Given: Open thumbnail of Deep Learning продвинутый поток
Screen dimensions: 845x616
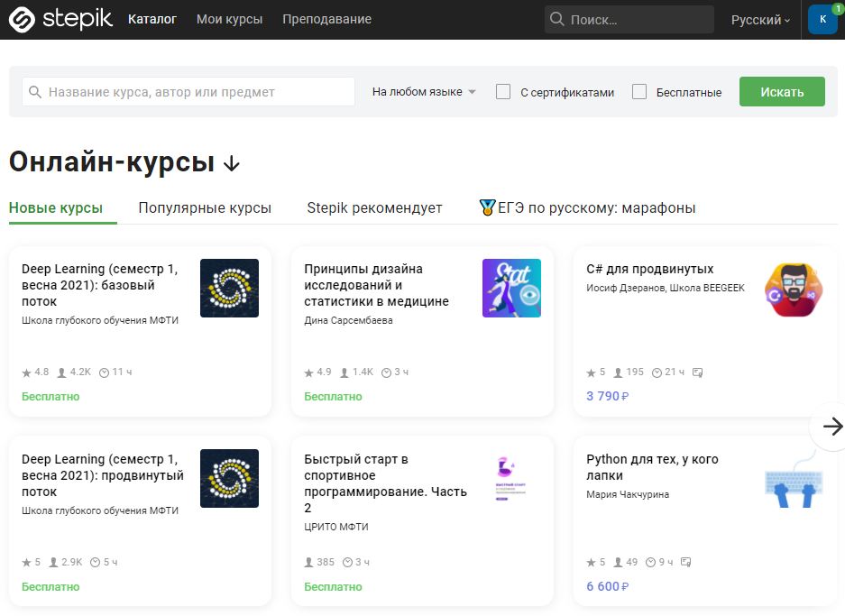Looking at the screenshot, I should point(230,479).
